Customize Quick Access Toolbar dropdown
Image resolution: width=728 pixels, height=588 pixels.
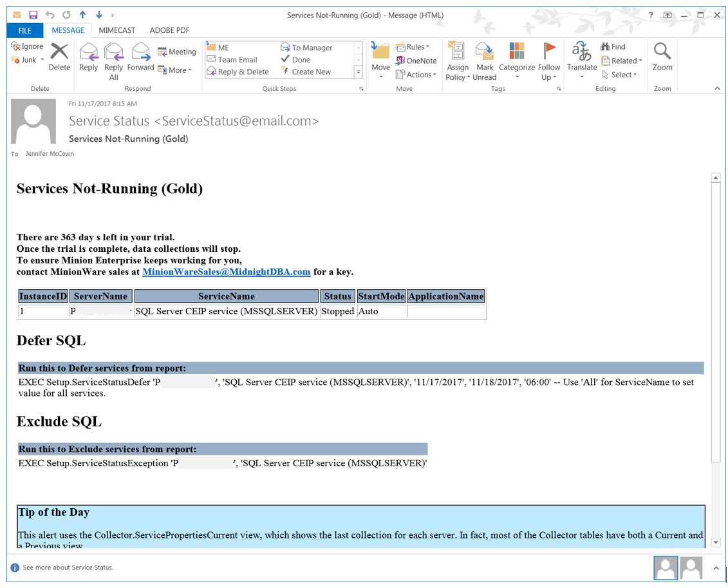point(113,15)
